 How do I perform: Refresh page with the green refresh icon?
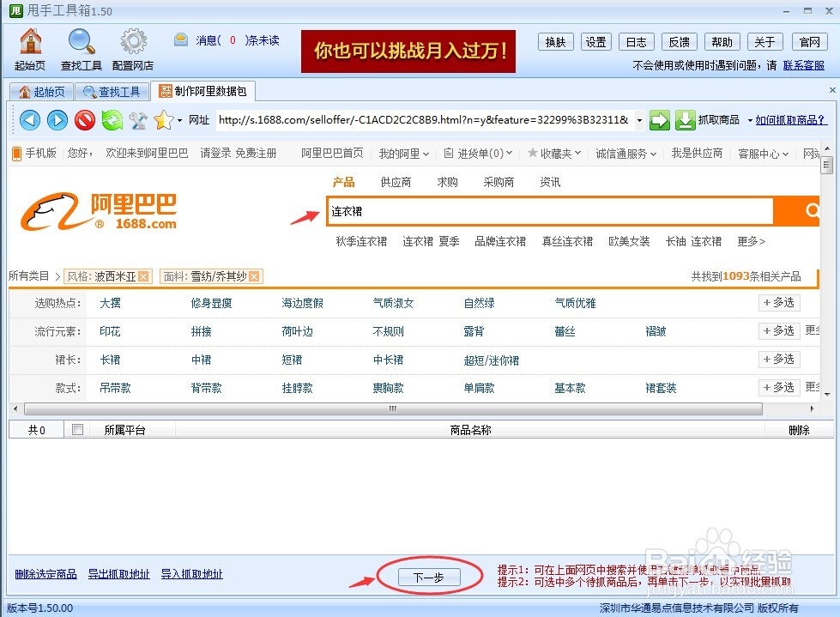tap(112, 120)
